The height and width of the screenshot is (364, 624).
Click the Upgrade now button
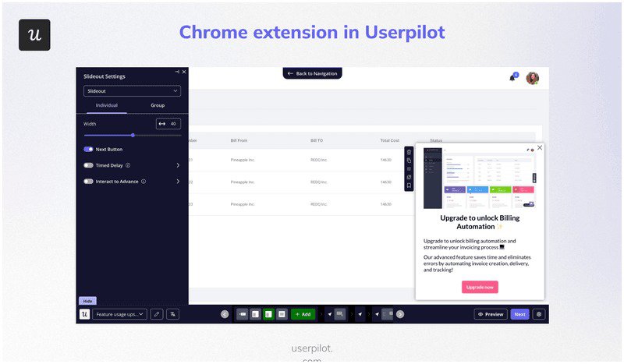tap(480, 287)
